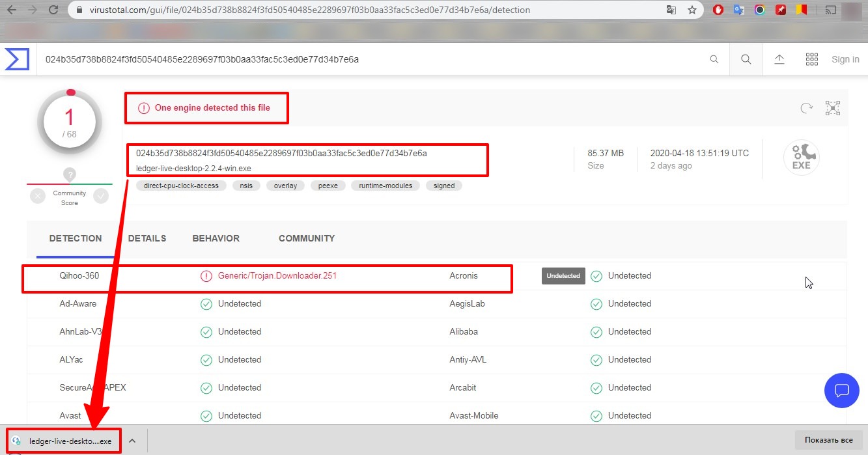Image resolution: width=868 pixels, height=455 pixels.
Task: Click the 1/68 detection score circle
Action: click(70, 122)
